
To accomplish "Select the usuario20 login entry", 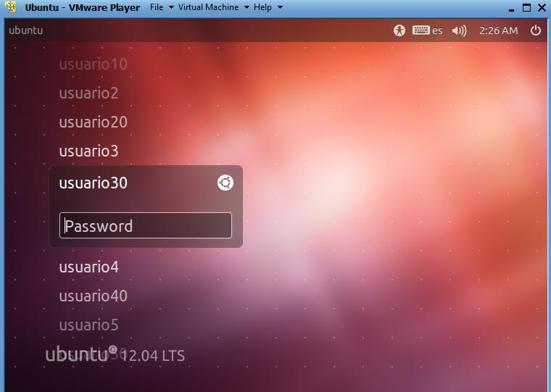I will coord(93,122).
